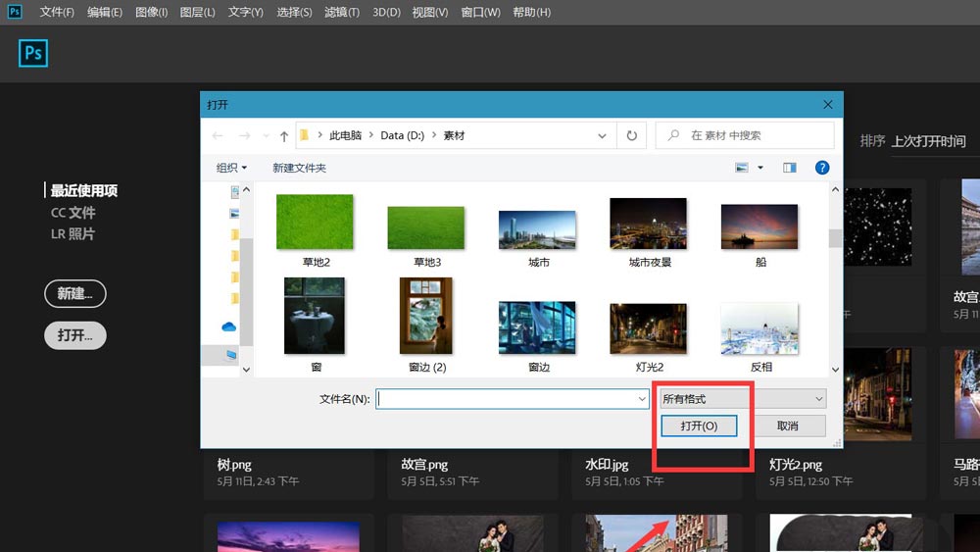Open the 视图(V) menu
Screen dimensions: 980x552
pos(430,12)
